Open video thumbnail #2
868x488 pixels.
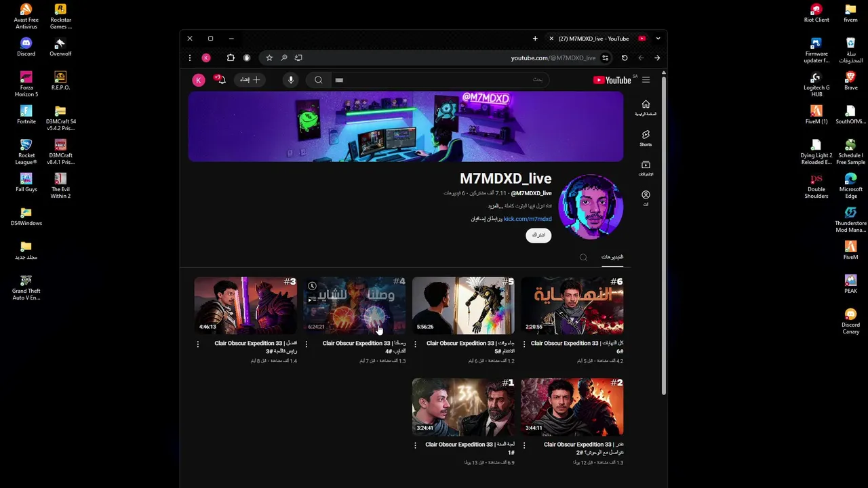pyautogui.click(x=572, y=407)
